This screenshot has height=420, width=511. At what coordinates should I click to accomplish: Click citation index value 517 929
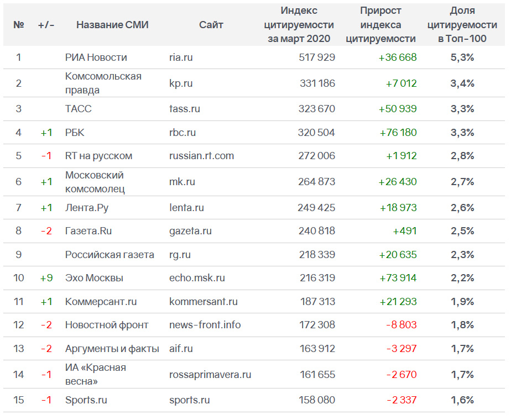(x=317, y=57)
